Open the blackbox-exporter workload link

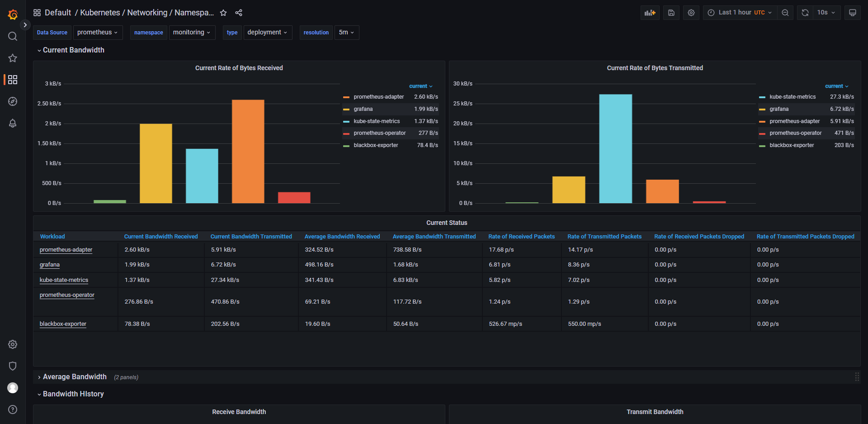coord(63,324)
